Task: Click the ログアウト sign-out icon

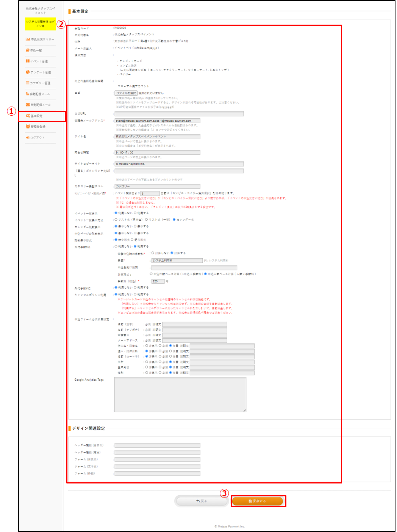Action: tap(28, 138)
